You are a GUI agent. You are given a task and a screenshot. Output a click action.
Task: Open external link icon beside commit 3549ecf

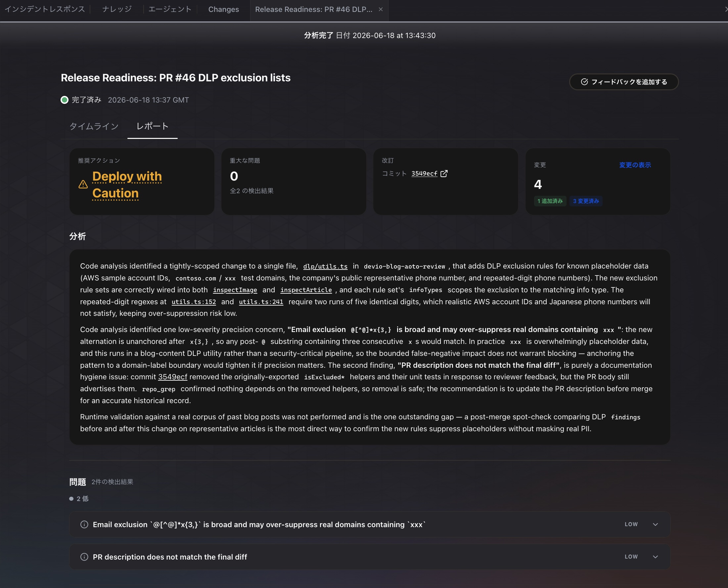click(x=444, y=173)
